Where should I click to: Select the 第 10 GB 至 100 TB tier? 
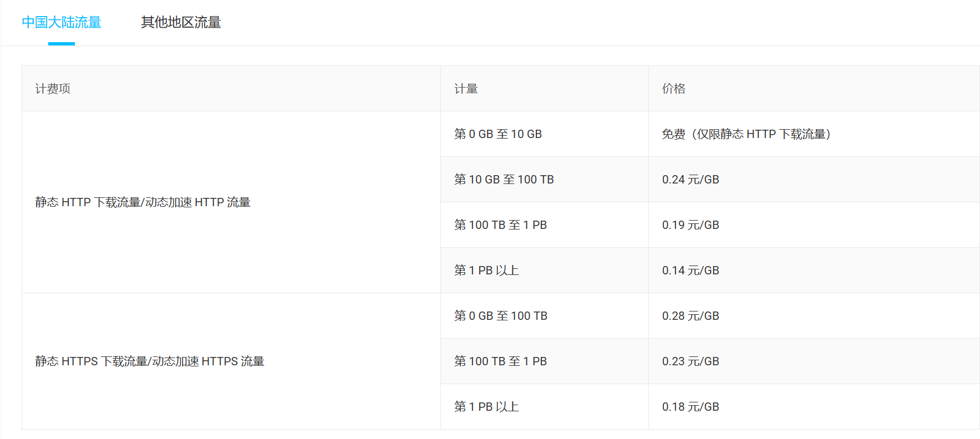504,180
